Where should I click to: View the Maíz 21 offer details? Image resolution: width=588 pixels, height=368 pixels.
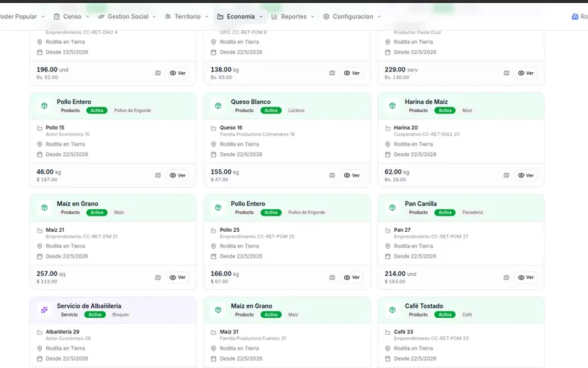click(x=178, y=277)
